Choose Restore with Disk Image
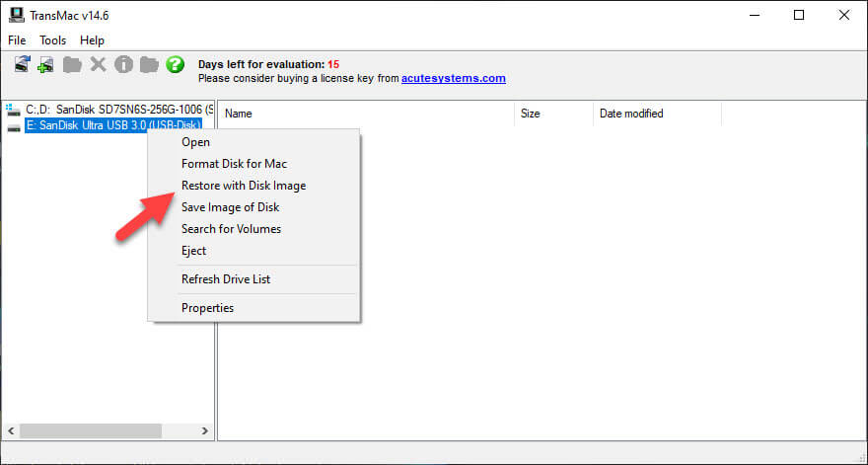868x465 pixels. pyautogui.click(x=244, y=186)
